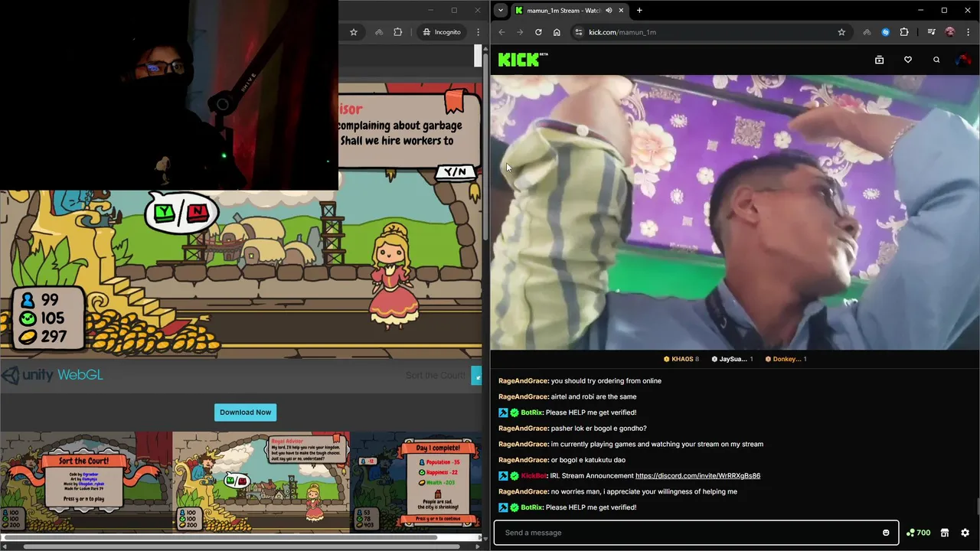
Task: Click the grey cloud extension icon in Kick window
Action: (x=867, y=32)
